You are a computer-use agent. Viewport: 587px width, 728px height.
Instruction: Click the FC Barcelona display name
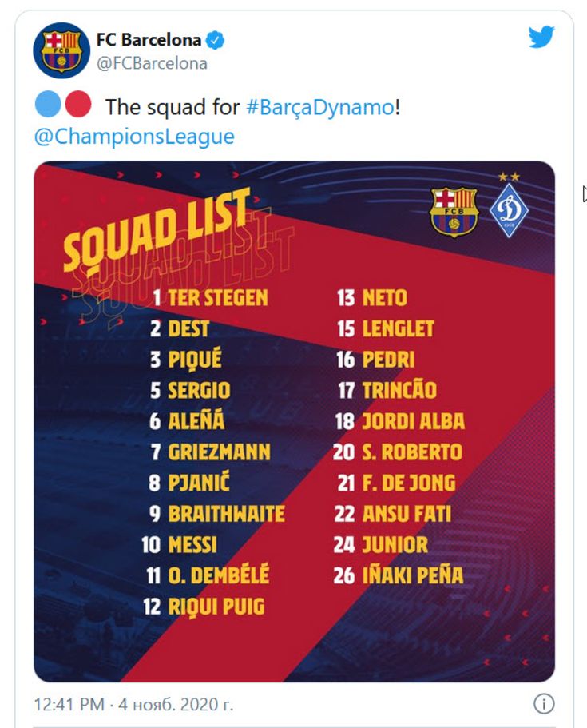149,40
